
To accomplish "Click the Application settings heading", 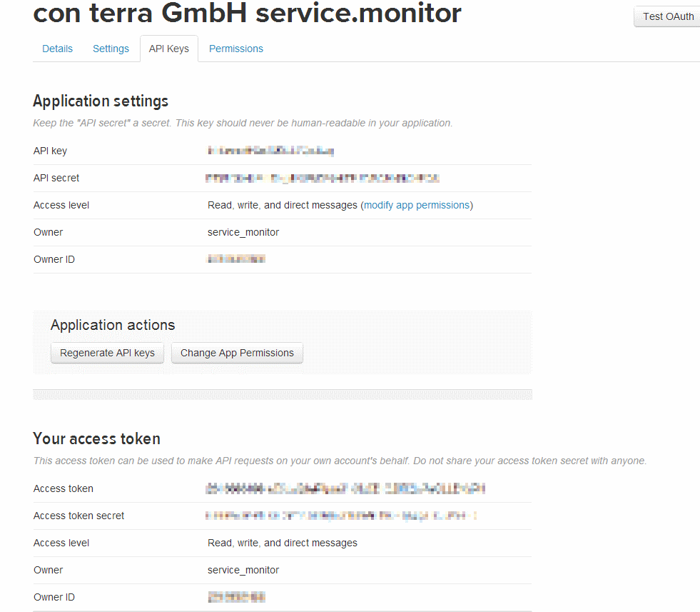I will [101, 101].
